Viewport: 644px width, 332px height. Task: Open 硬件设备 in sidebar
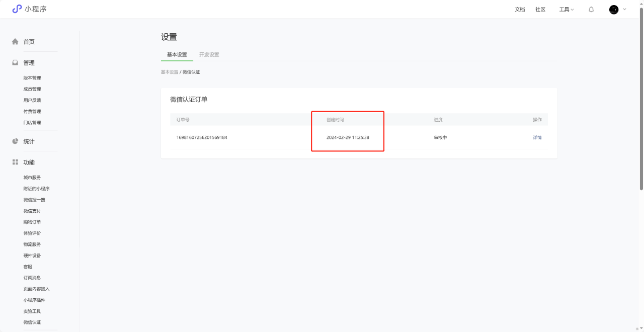[32, 256]
